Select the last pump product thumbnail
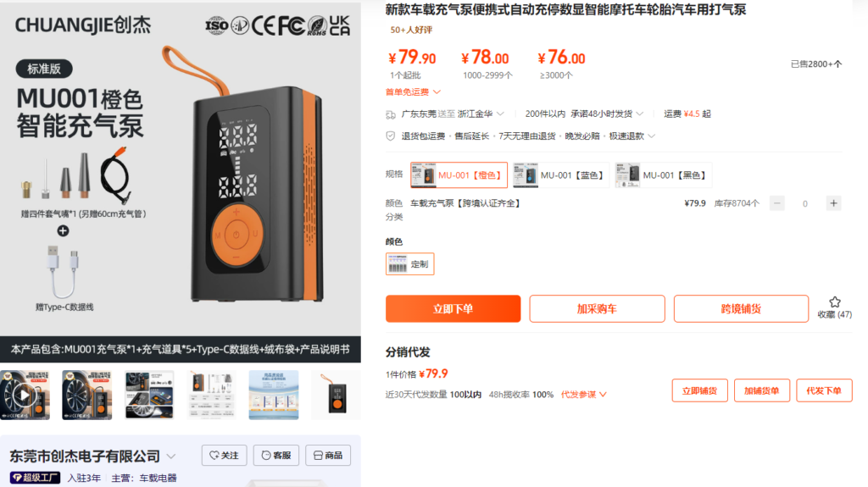 click(336, 396)
